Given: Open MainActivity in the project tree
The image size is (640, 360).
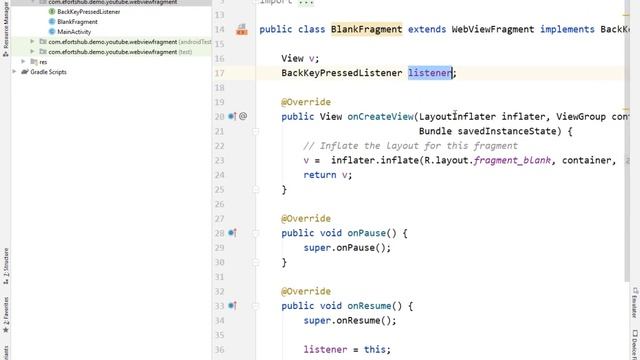Looking at the screenshot, I should [x=74, y=32].
